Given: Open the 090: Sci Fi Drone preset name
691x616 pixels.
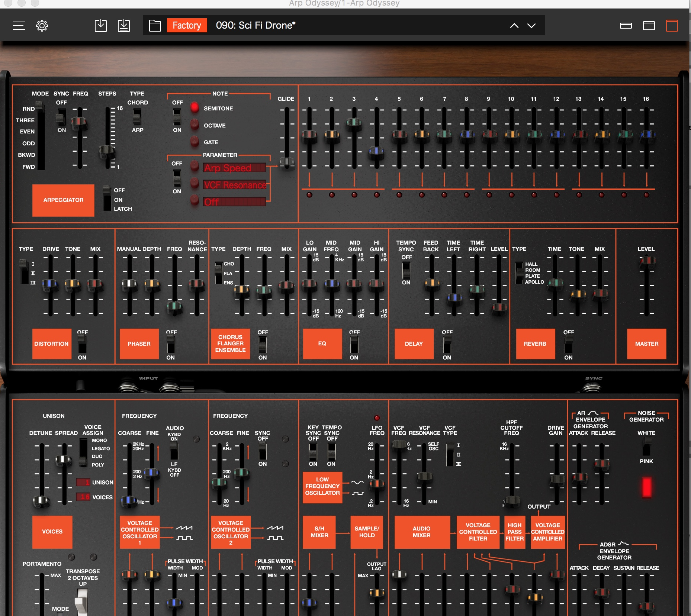Looking at the screenshot, I should tap(255, 25).
